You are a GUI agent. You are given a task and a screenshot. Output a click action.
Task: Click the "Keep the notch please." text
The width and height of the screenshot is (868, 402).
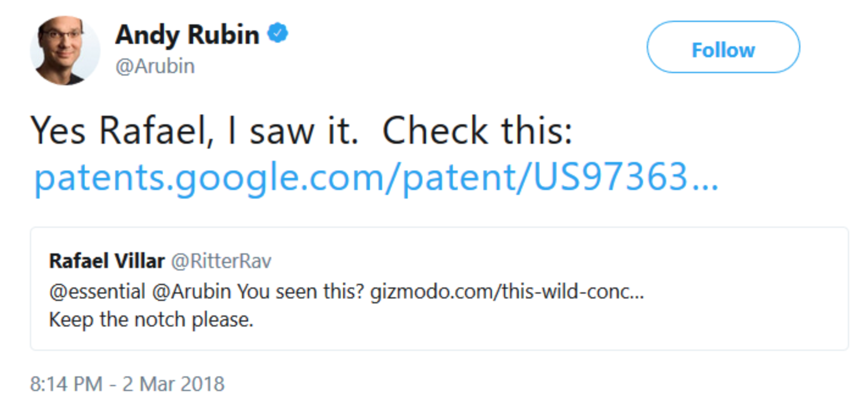151,319
